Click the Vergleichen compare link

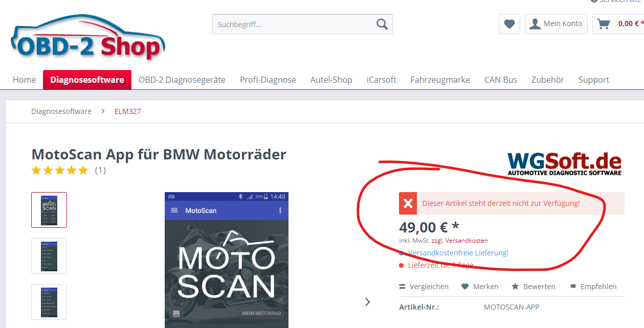point(424,287)
